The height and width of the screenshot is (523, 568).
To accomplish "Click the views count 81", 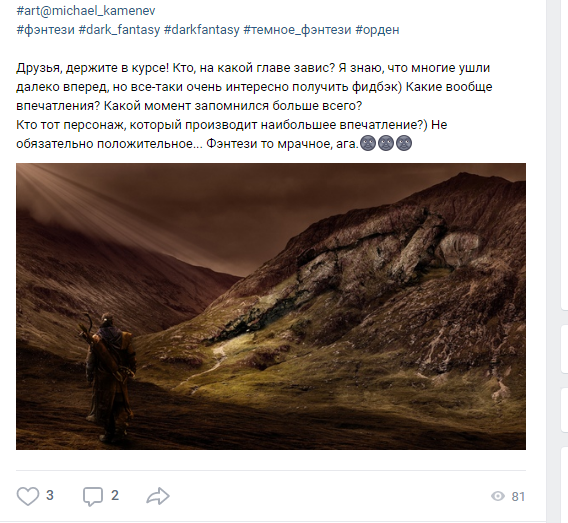I will (518, 497).
